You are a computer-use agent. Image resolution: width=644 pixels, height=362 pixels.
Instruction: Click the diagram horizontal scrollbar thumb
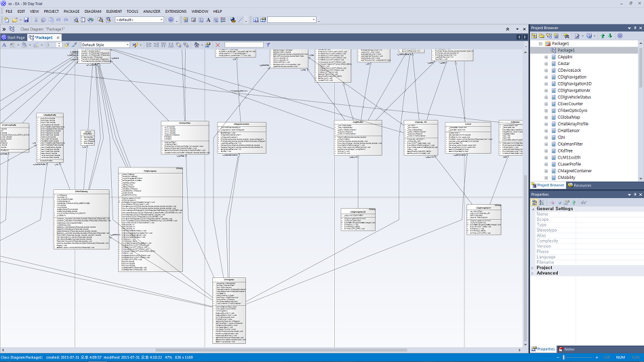tap(281, 350)
